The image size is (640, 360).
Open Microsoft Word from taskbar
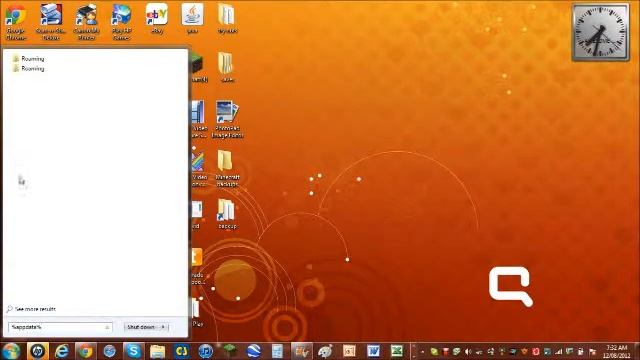pyautogui.click(x=373, y=351)
